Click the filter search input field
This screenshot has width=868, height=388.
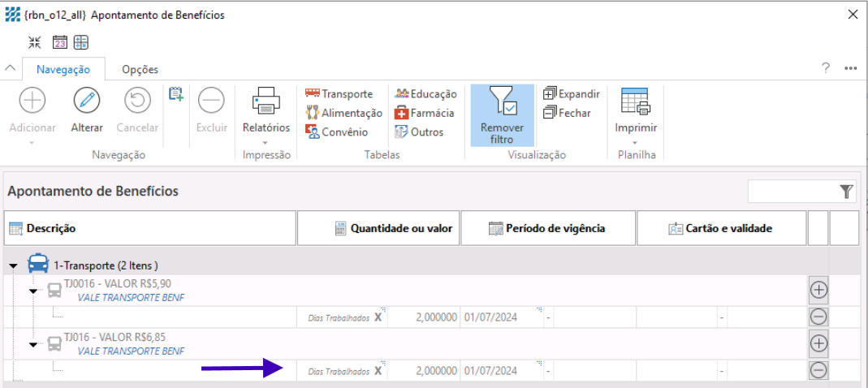792,192
